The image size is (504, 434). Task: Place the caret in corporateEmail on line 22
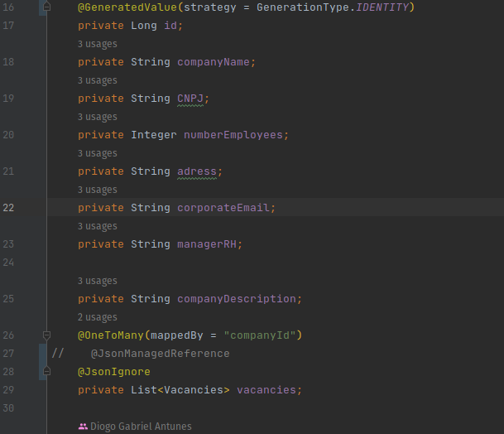click(223, 208)
